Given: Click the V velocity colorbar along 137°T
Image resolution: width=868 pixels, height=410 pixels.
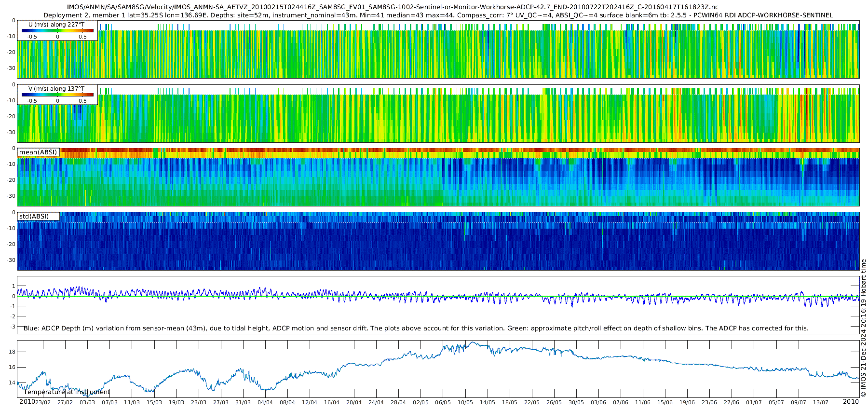Looking at the screenshot, I should click(57, 95).
